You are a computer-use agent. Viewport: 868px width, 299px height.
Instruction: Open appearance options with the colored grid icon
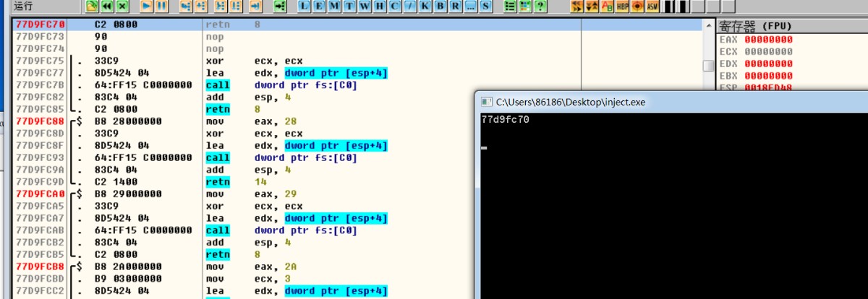point(524,6)
